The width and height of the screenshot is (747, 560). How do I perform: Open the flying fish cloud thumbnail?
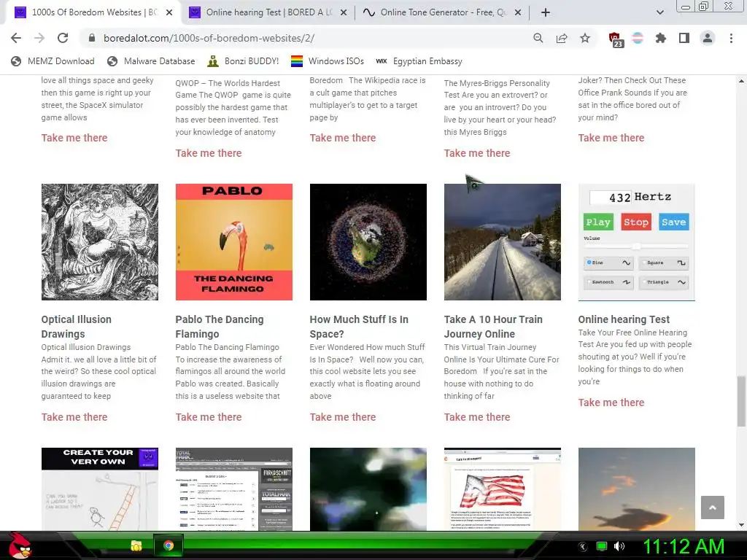(636, 489)
